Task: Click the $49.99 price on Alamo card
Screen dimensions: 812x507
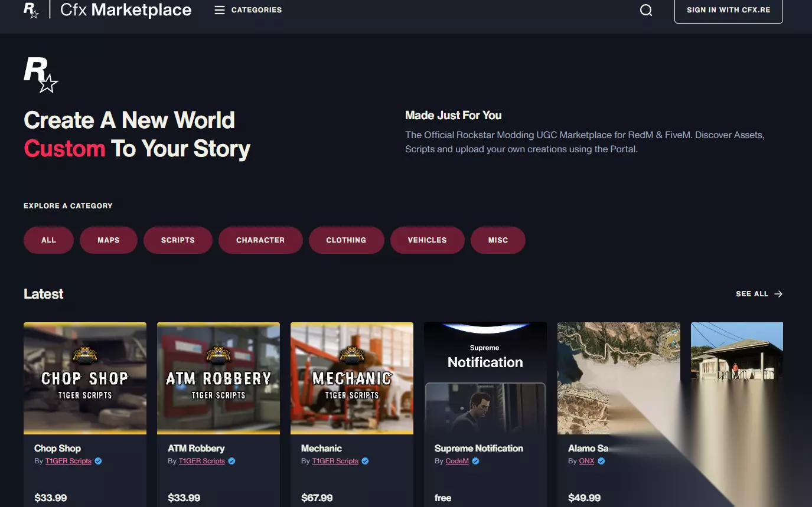Action: [x=585, y=498]
